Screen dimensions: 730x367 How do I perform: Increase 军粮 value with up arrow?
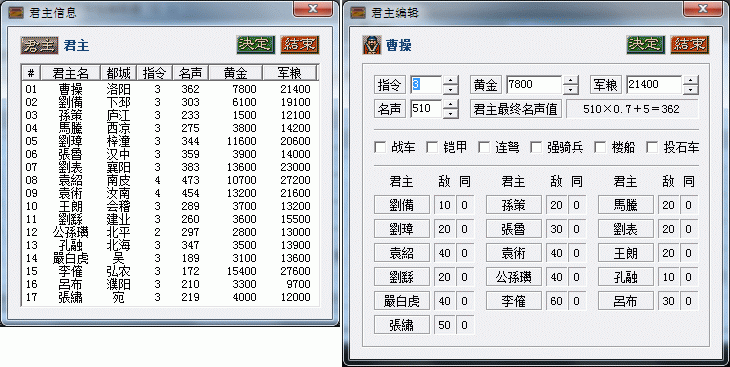point(690,80)
